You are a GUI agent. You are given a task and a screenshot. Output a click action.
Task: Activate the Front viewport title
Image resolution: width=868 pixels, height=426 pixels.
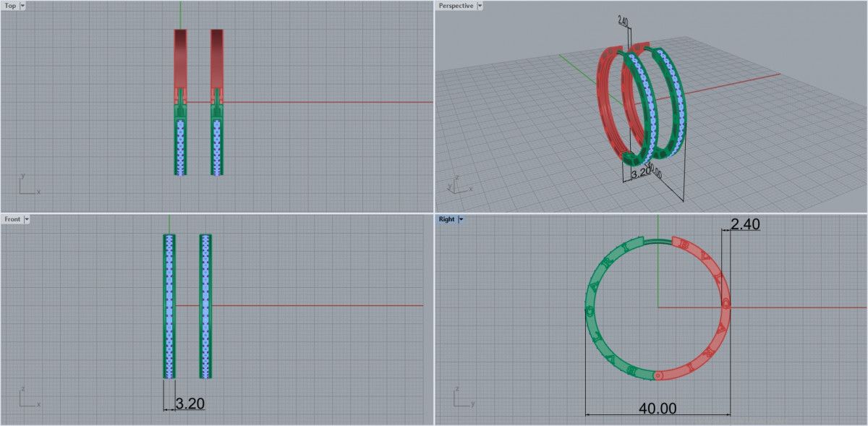12,218
